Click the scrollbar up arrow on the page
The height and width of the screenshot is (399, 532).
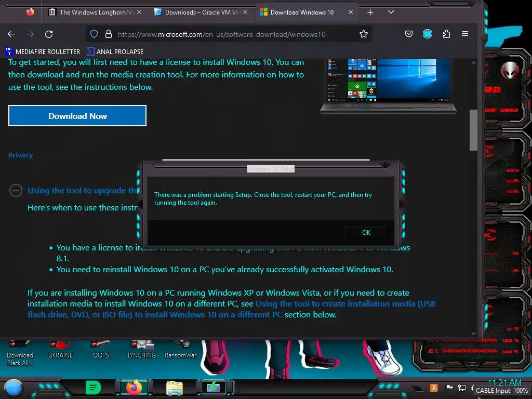473,63
